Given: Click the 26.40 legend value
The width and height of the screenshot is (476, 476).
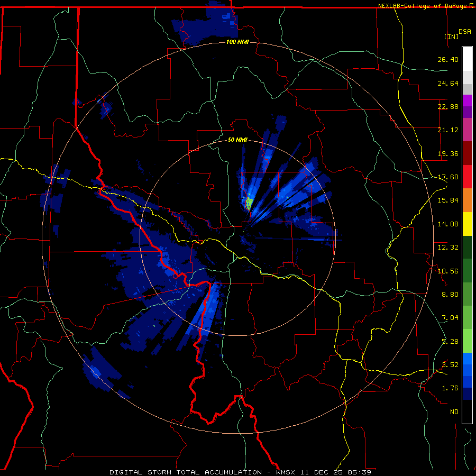Looking at the screenshot, I should point(448,59).
